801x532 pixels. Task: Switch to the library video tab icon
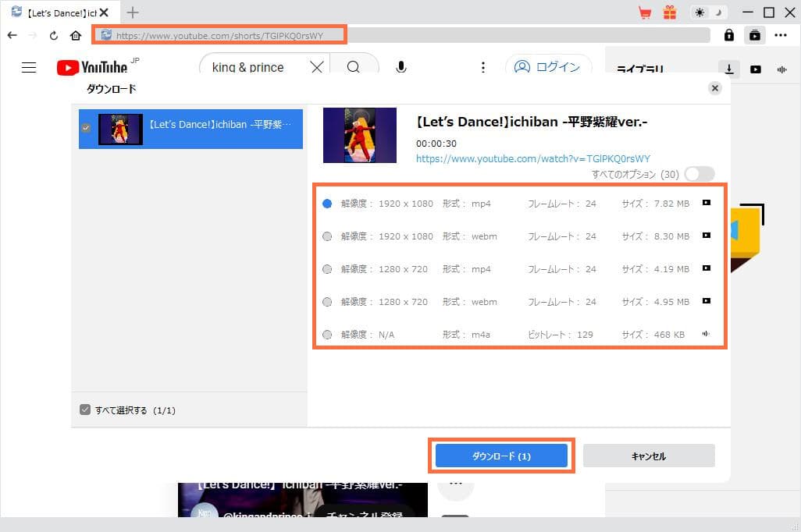(x=755, y=69)
